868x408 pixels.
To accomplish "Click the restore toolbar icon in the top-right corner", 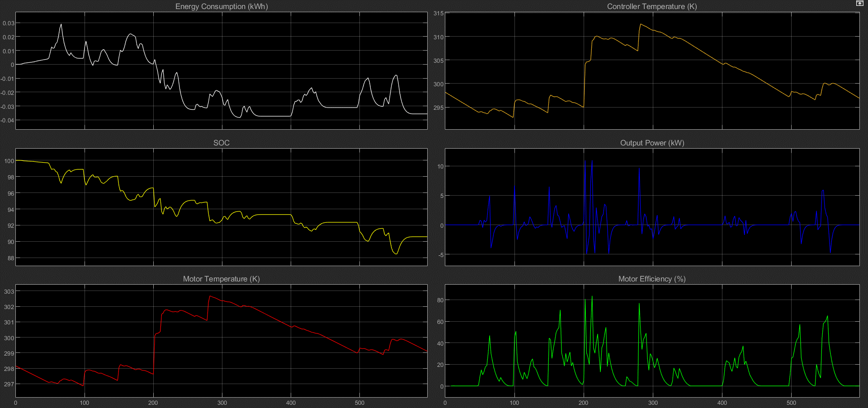I will [x=859, y=3].
